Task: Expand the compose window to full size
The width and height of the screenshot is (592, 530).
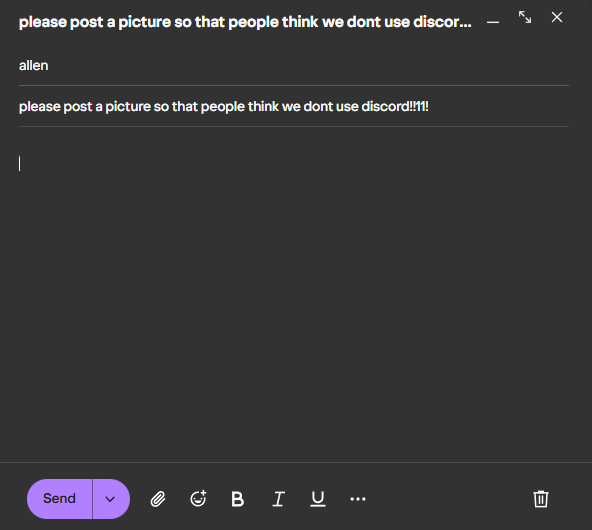Action: (525, 17)
